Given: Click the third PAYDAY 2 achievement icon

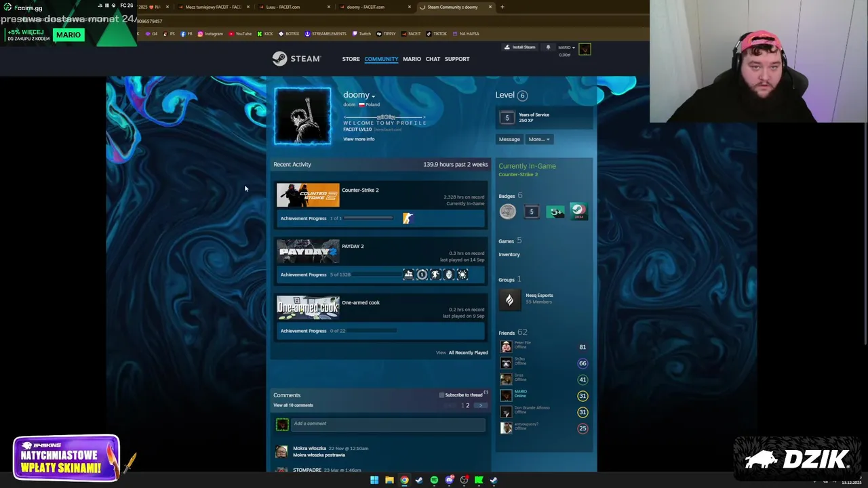Looking at the screenshot, I should click(x=435, y=274).
